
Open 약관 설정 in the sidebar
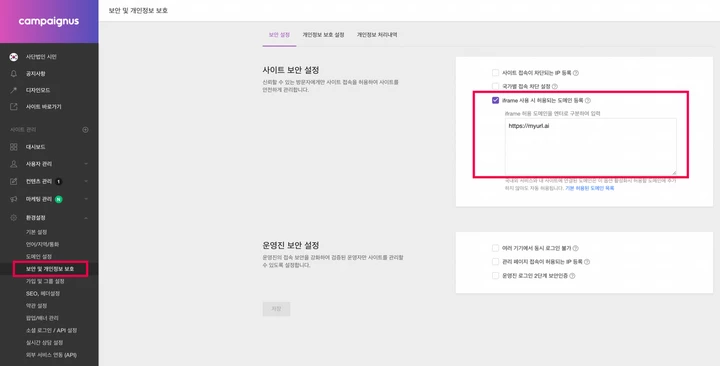(37, 305)
